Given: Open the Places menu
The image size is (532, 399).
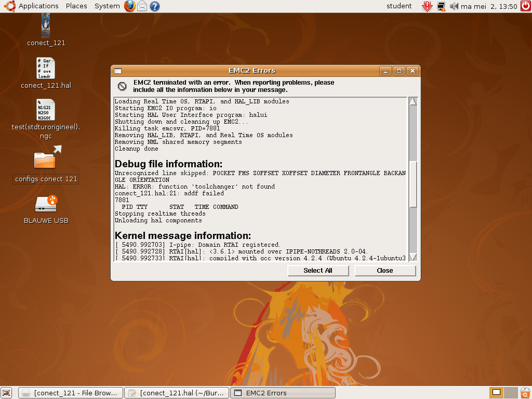Looking at the screenshot, I should [x=76, y=6].
